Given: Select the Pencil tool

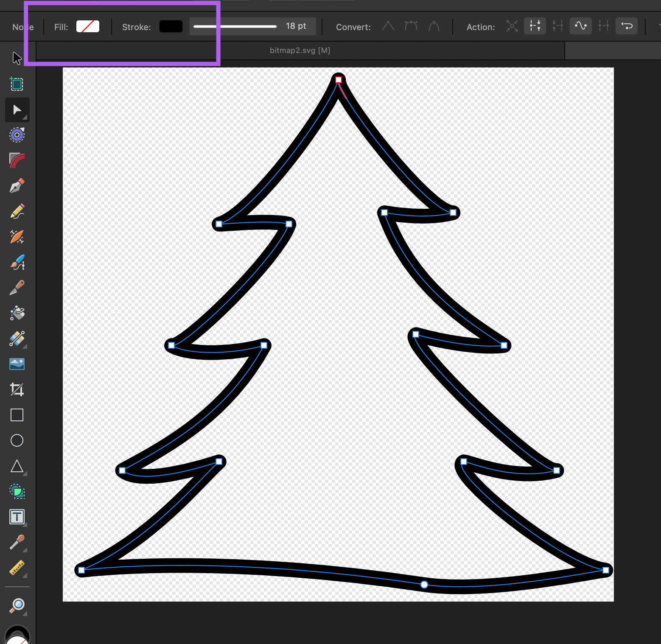Looking at the screenshot, I should pos(17,211).
